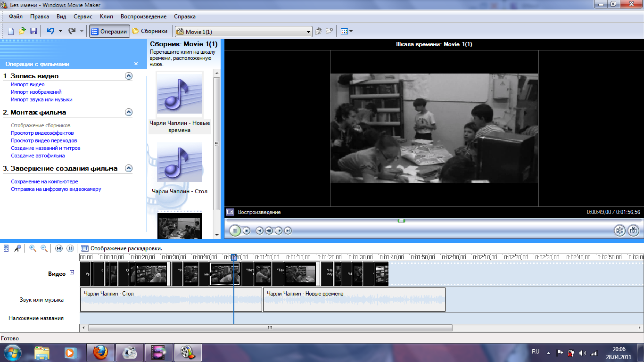Step to the next frame
Viewport: 644px width, 362px height.
point(278,230)
